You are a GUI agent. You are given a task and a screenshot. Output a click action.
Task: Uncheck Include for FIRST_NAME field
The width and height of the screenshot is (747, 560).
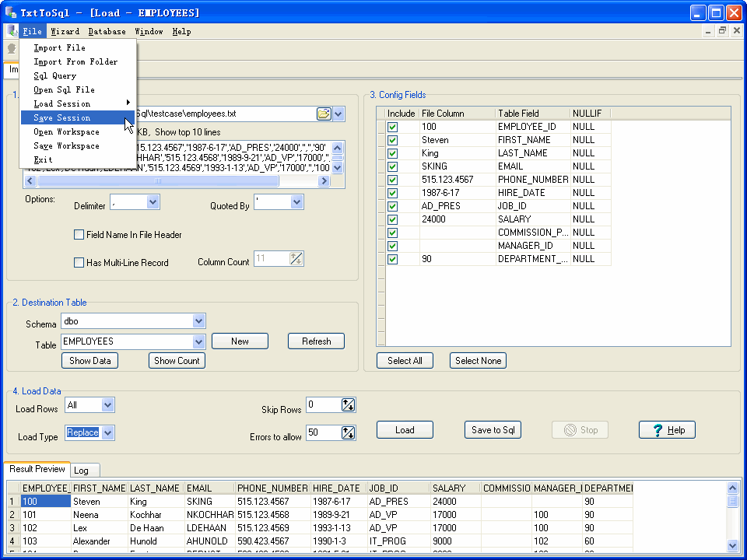(x=392, y=141)
